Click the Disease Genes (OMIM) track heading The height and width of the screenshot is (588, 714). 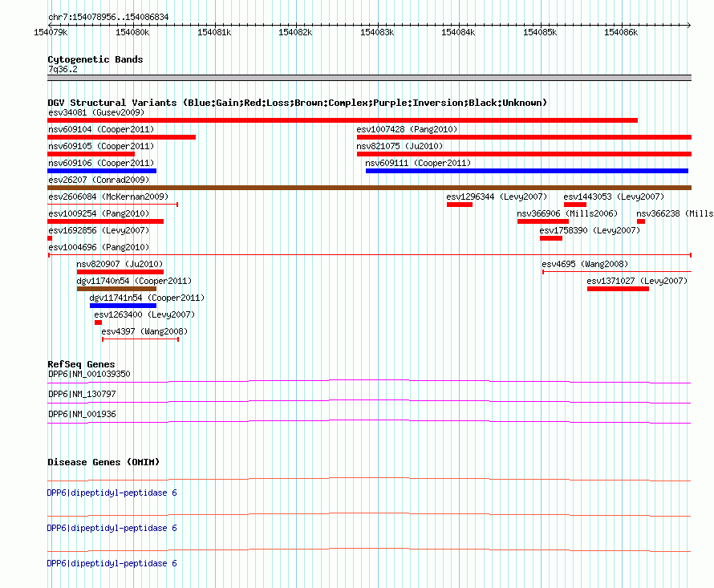pyautogui.click(x=103, y=462)
